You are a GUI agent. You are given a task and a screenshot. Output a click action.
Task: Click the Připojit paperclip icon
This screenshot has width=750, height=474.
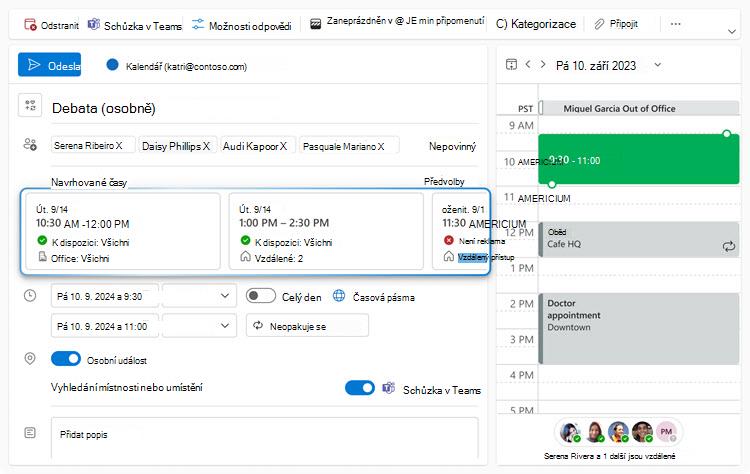click(x=599, y=24)
